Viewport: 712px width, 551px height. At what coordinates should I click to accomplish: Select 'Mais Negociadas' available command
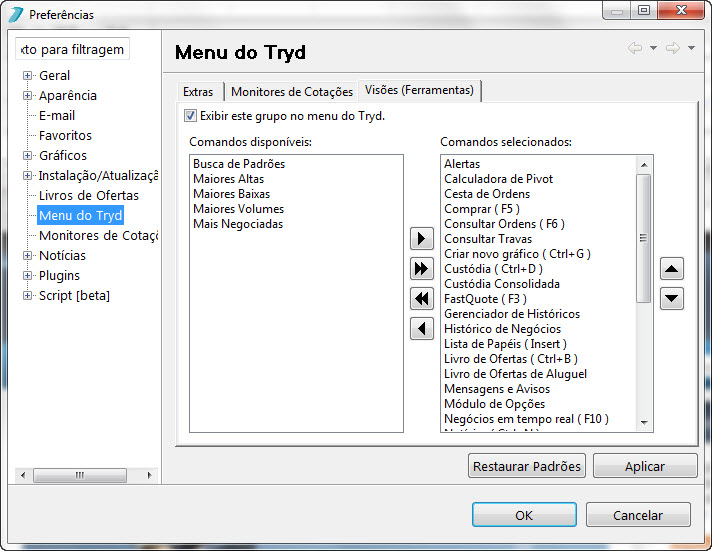(238, 223)
